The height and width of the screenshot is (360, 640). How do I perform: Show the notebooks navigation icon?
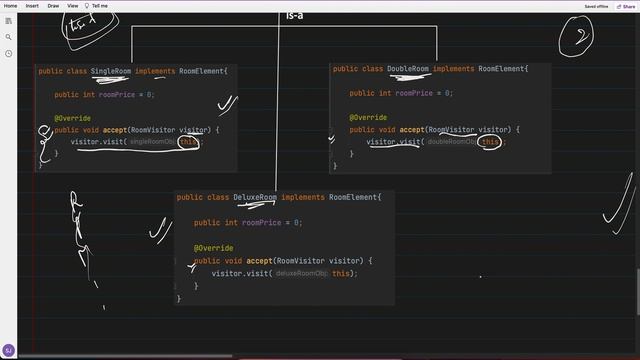tap(9, 21)
